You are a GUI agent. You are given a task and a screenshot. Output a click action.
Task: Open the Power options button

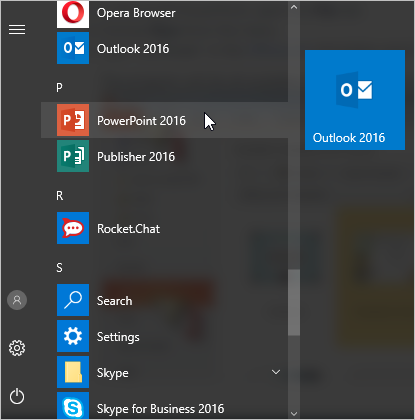[17, 396]
